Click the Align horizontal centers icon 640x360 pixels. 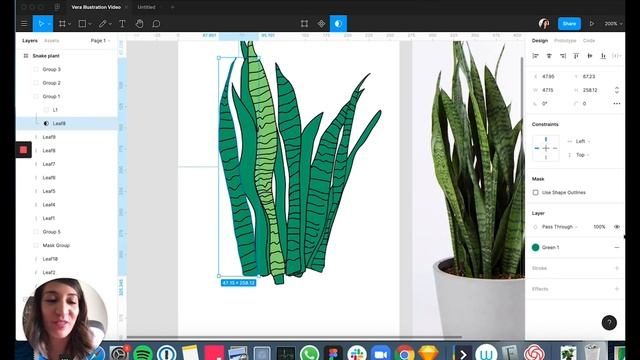point(549,56)
